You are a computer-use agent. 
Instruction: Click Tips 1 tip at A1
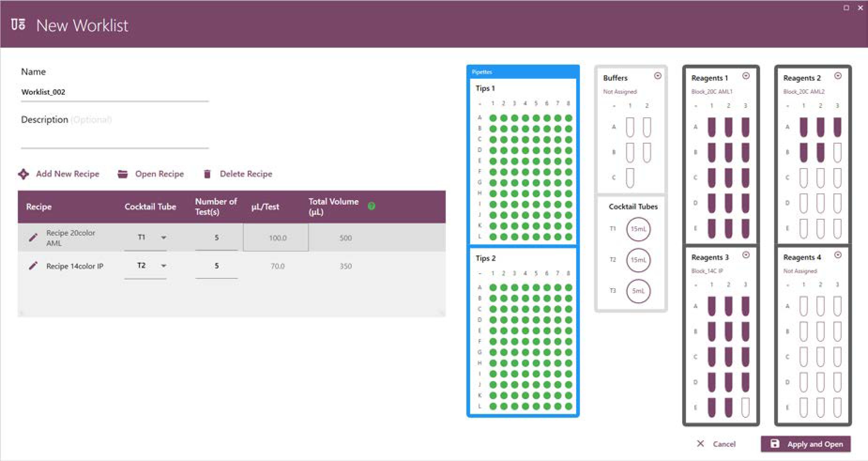[x=493, y=118]
